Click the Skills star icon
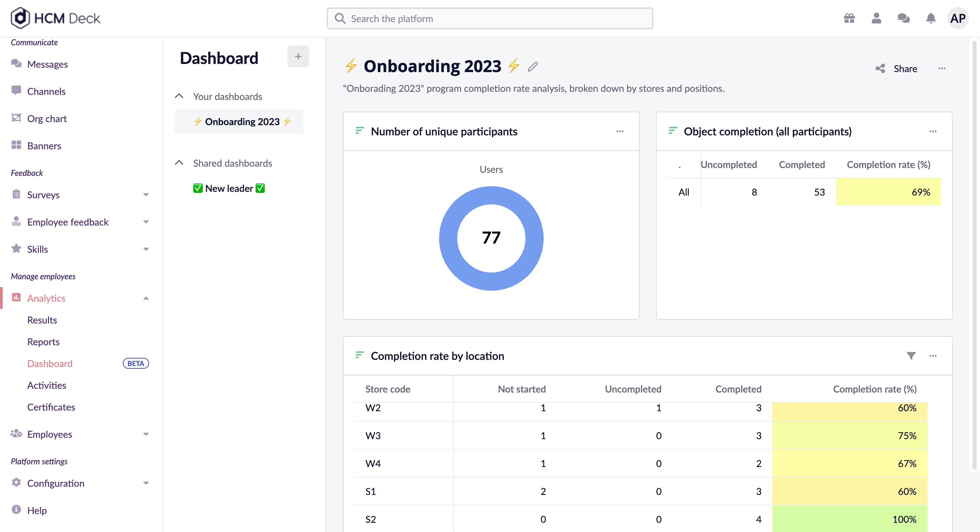Image resolution: width=980 pixels, height=532 pixels. 16,249
